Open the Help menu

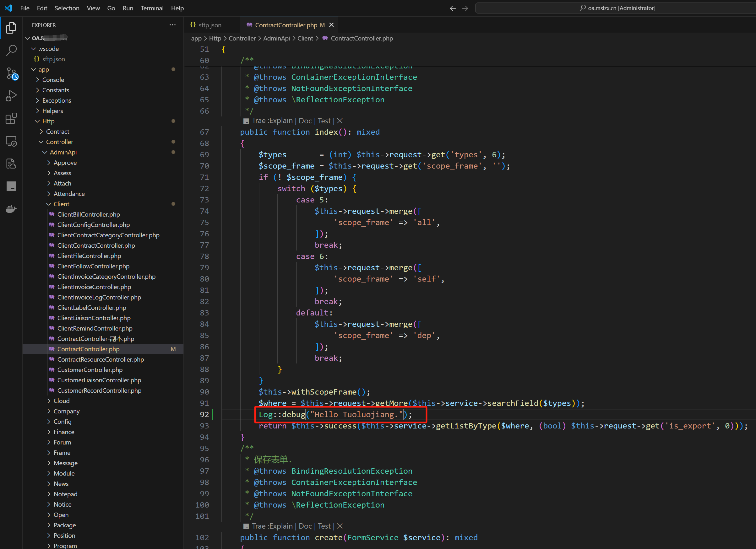[x=177, y=8]
